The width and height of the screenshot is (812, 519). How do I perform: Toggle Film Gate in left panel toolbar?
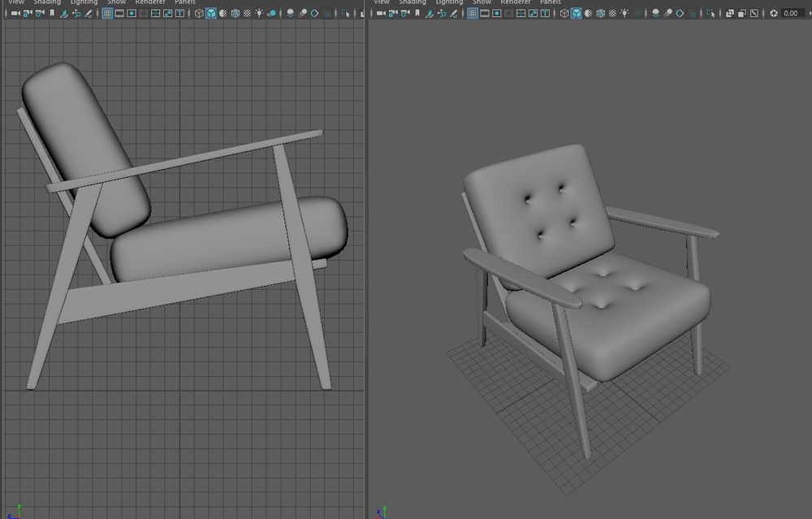[x=119, y=14]
